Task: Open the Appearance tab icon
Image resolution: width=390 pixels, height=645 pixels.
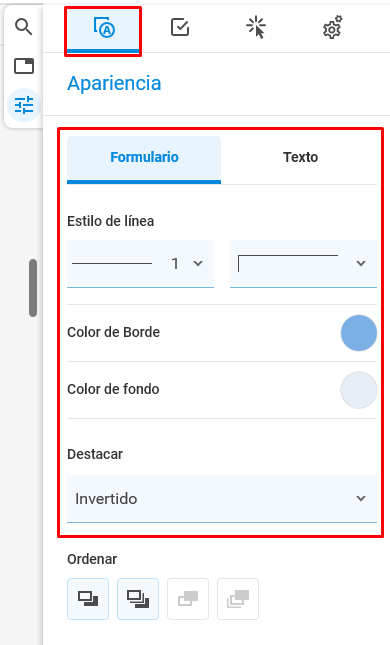Action: 103,29
